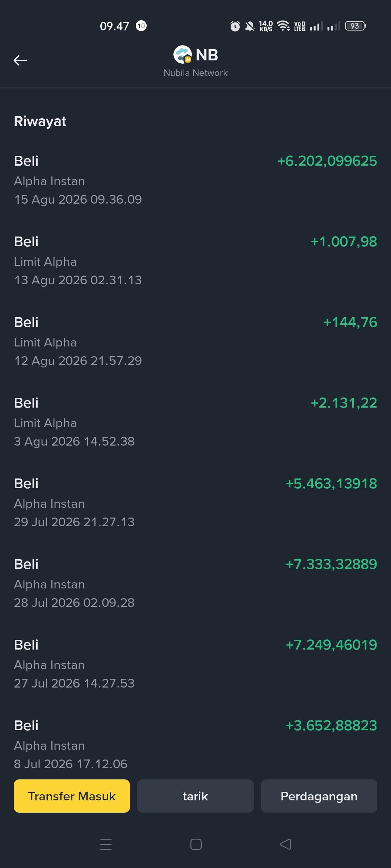The height and width of the screenshot is (868, 391).
Task: Tap the alarm clock status icon
Action: [235, 26]
